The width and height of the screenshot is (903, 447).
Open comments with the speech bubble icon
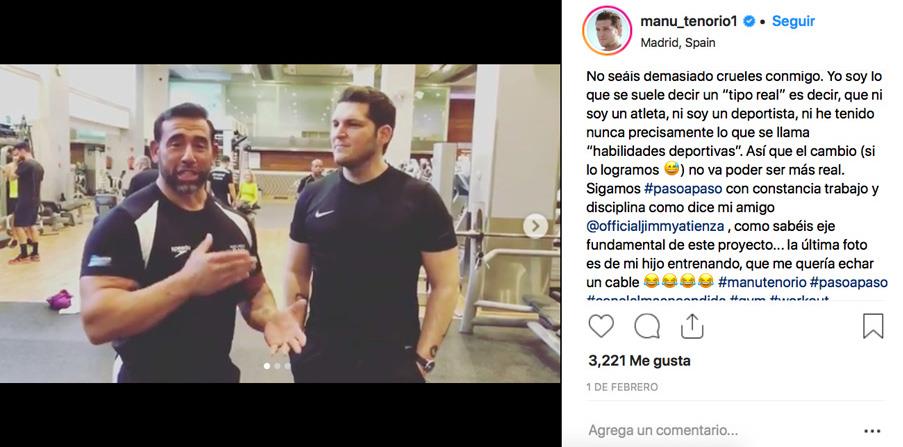click(x=647, y=326)
